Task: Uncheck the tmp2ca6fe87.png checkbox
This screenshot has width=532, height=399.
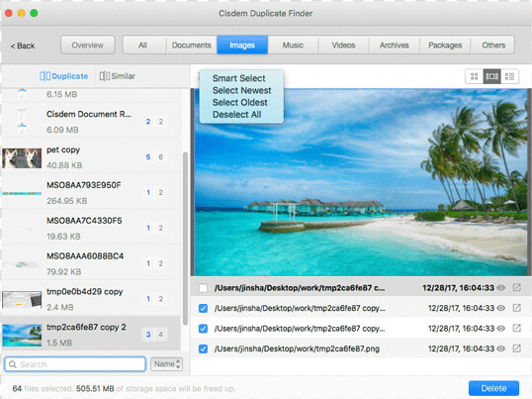Action: click(x=203, y=349)
